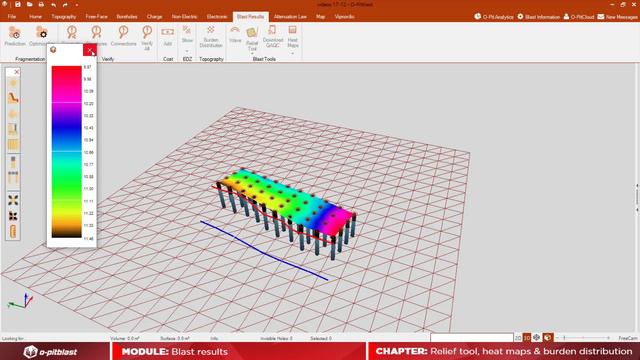Run the Connections verification
The image size is (640, 360).
coord(123,36)
